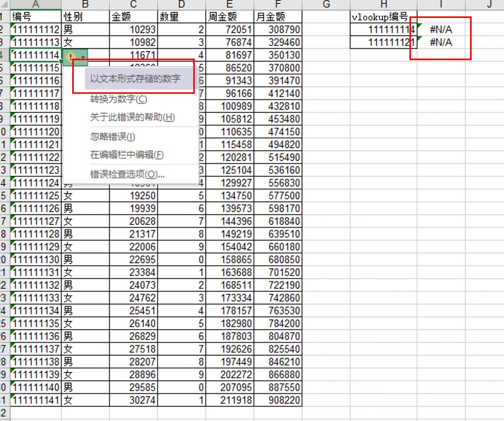The width and height of the screenshot is (504, 421).
Task: Click monthly amount cell 474150
Action: [x=278, y=132]
